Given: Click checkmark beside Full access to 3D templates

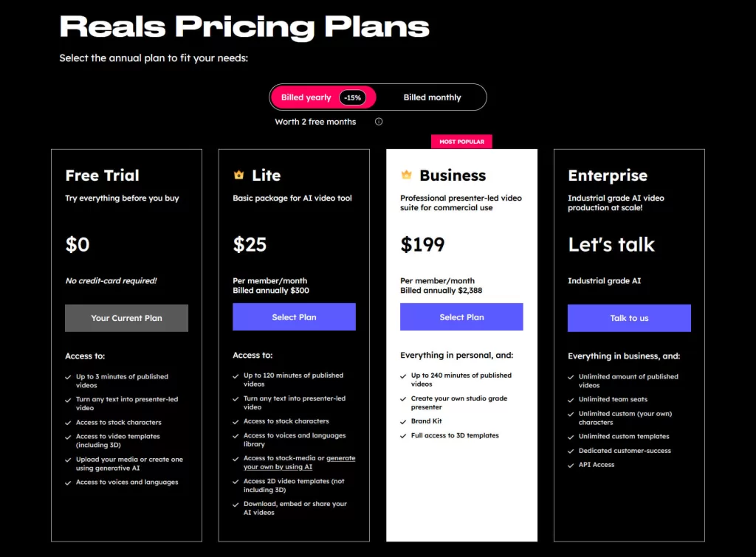Looking at the screenshot, I should point(403,436).
